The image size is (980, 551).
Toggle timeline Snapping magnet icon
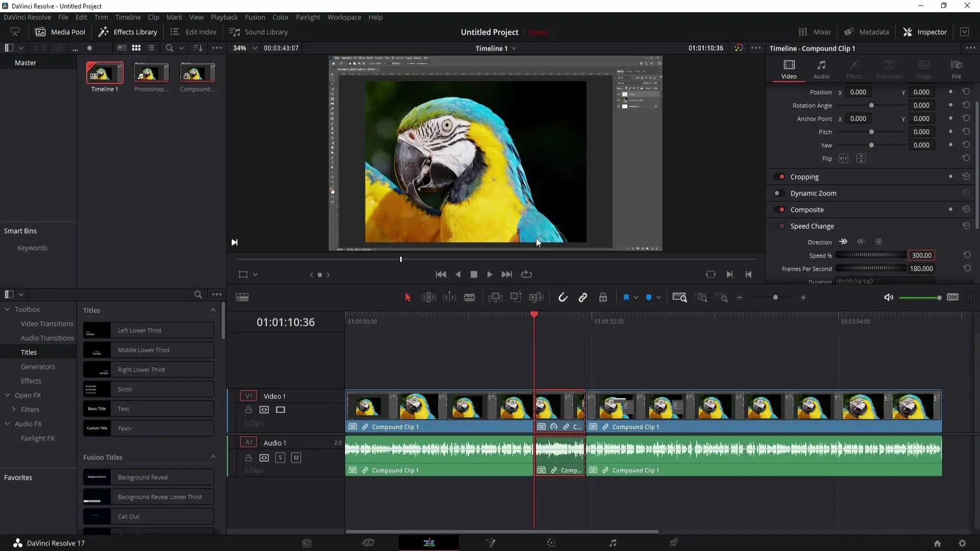click(x=562, y=297)
